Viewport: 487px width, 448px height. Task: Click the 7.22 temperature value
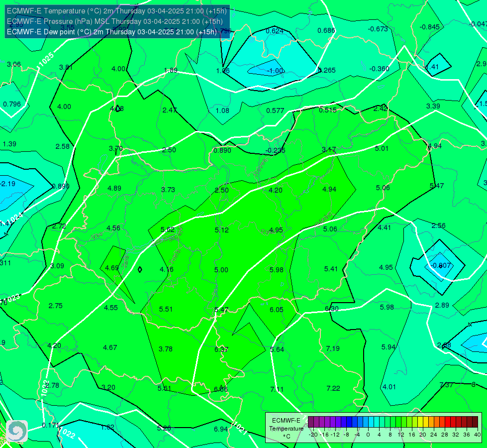(x=333, y=388)
